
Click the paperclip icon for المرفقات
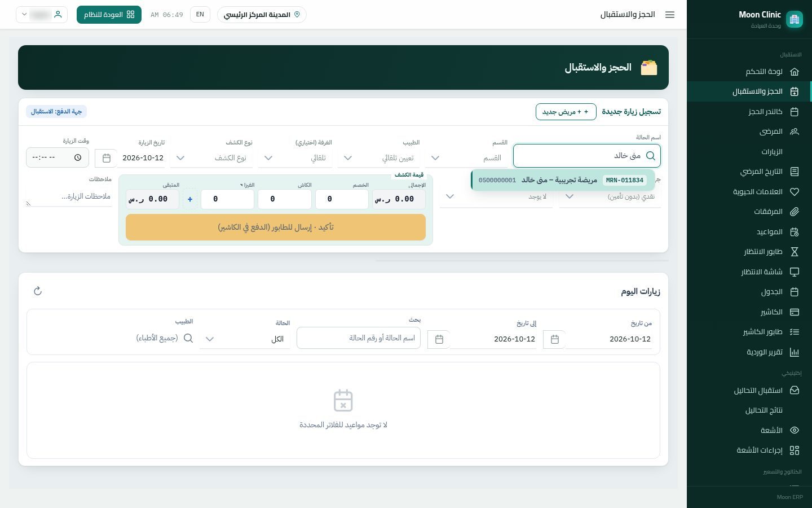point(795,212)
